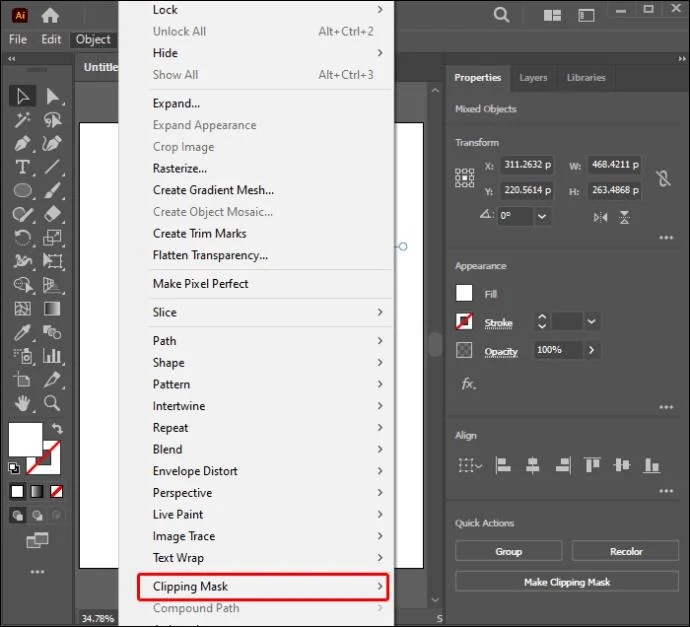Select the Curvature tool
This screenshot has height=627, width=690.
click(x=52, y=143)
